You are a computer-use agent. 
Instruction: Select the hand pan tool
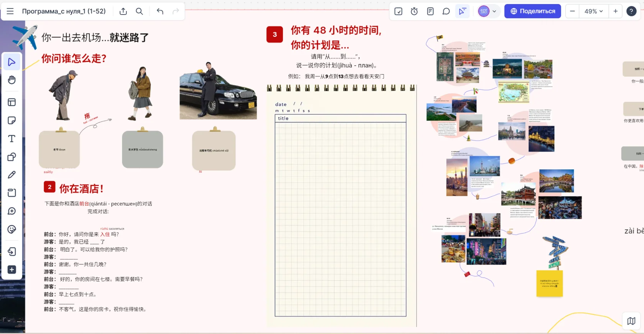[12, 80]
